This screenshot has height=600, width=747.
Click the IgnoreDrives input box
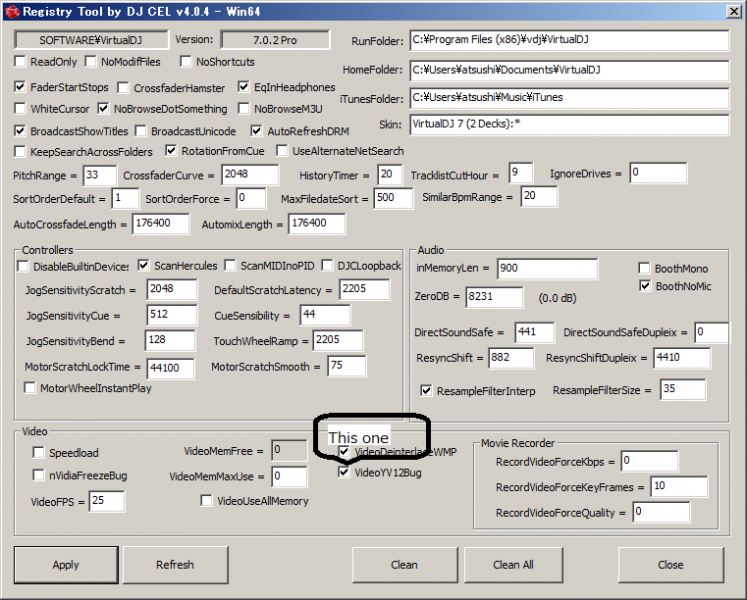658,173
